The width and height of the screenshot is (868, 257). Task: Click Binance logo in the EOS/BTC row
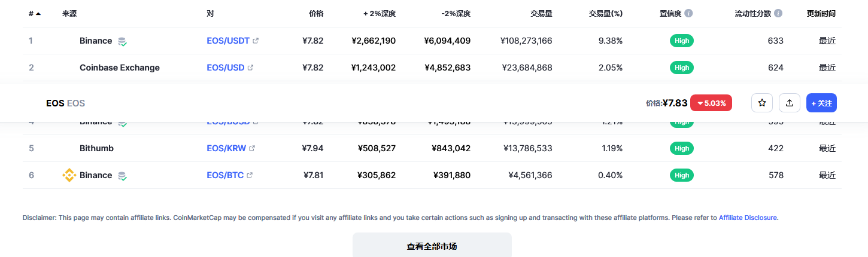point(69,175)
